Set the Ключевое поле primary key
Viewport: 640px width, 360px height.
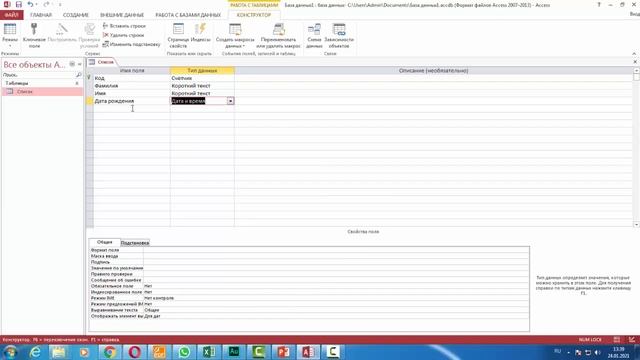[x=34, y=36]
